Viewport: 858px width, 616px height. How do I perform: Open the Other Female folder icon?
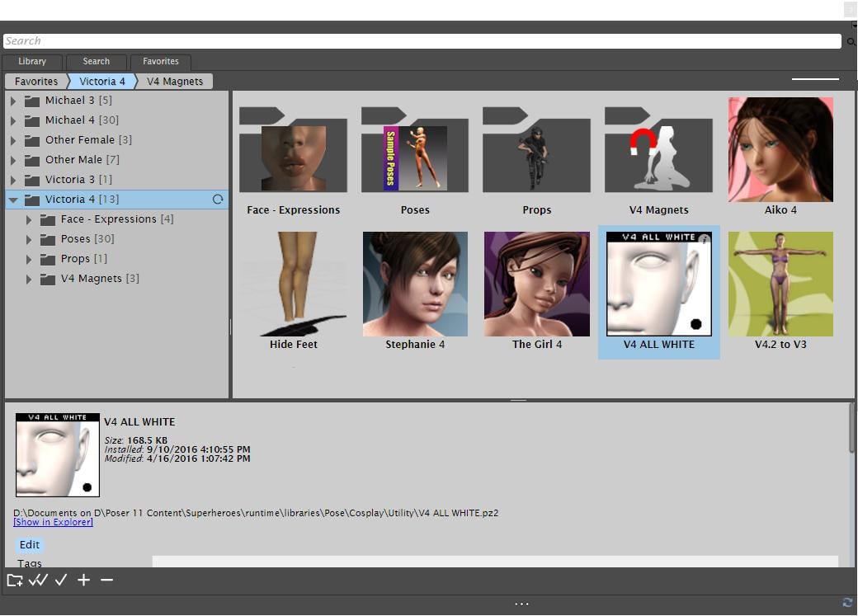tap(32, 140)
